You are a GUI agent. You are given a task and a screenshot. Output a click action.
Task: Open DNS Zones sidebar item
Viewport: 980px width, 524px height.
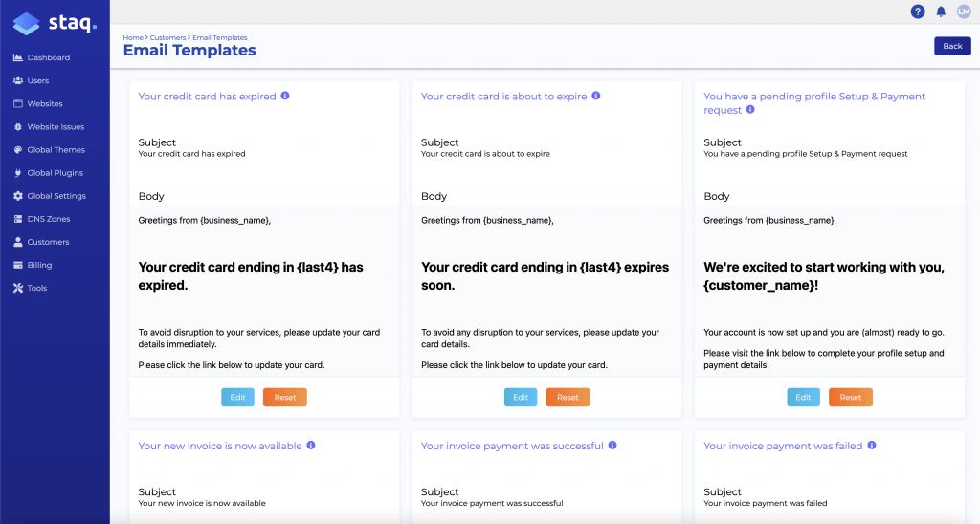tap(48, 219)
